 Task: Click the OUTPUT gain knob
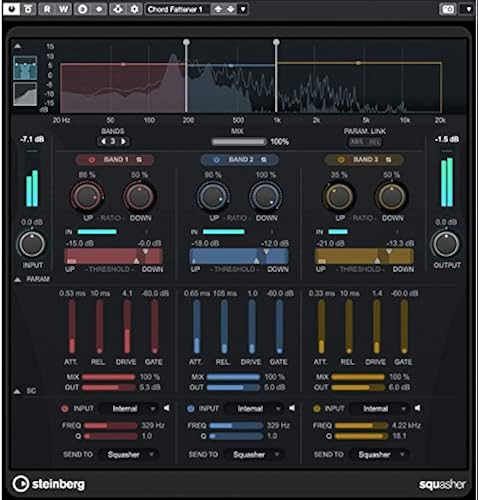pyautogui.click(x=446, y=244)
